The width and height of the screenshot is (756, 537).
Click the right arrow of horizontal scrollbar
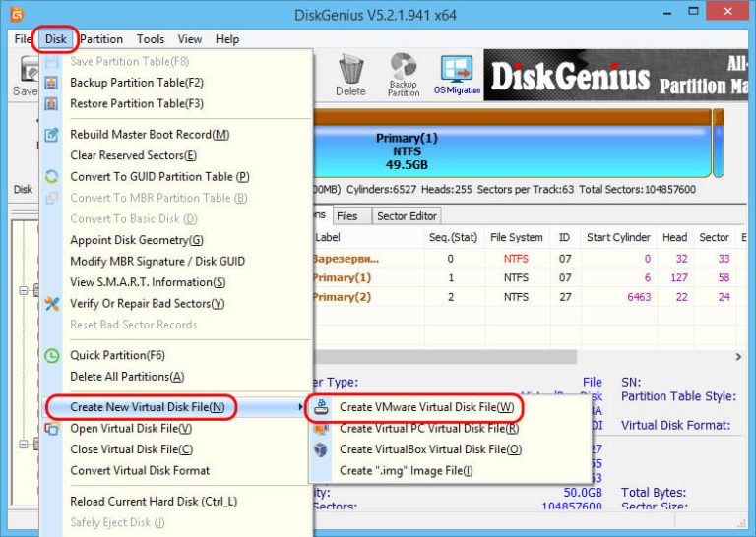click(x=738, y=357)
